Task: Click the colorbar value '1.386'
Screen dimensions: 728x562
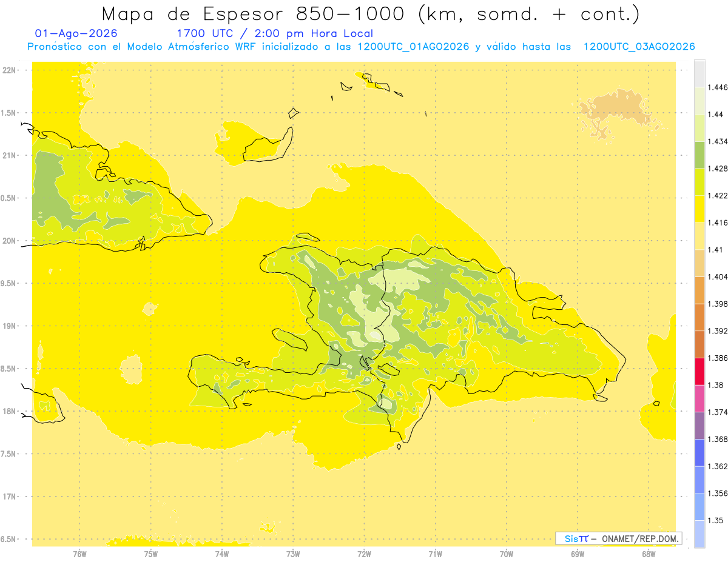Action: click(718, 358)
